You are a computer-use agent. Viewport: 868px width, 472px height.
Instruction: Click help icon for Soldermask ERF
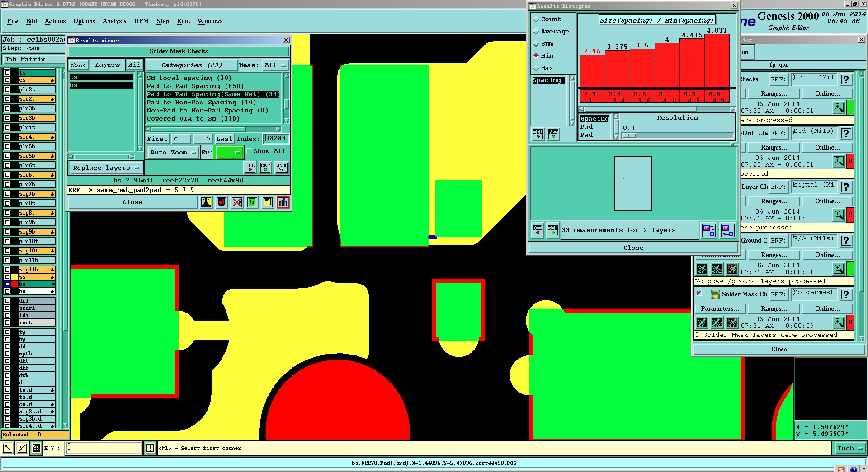846,294
